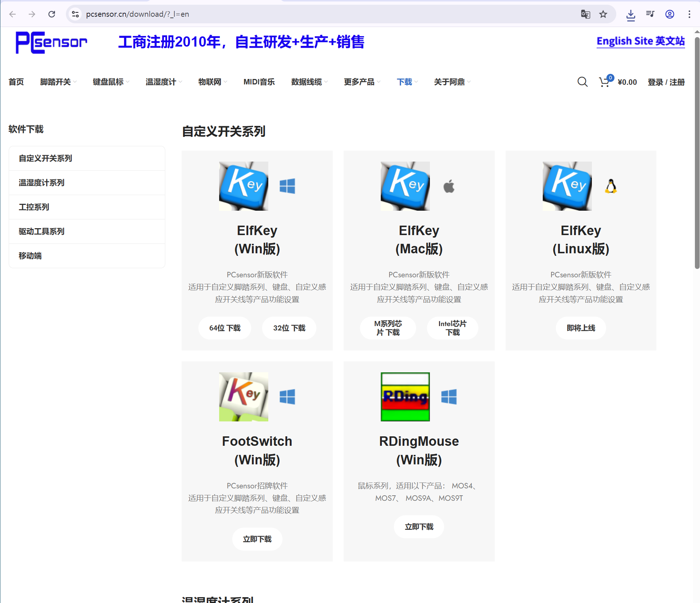The image size is (700, 603).
Task: Select 驱动工具系列 in the sidebar
Action: pos(41,231)
